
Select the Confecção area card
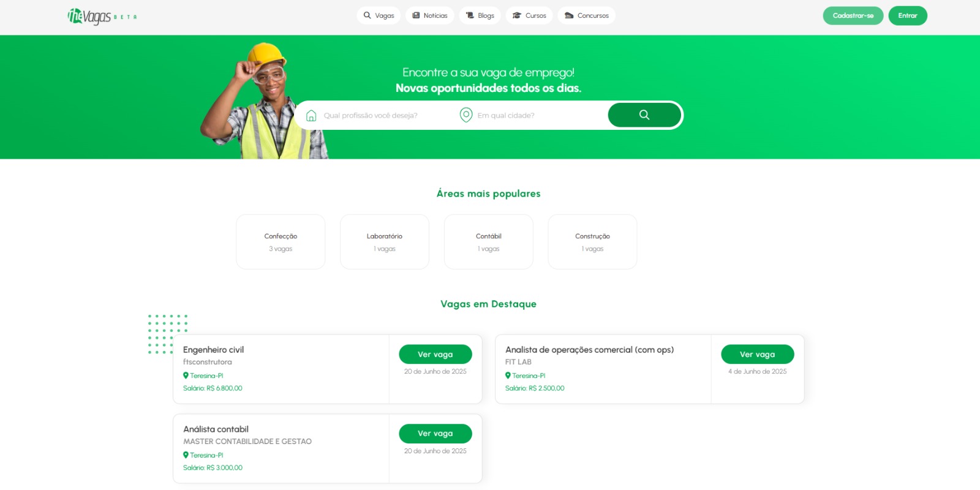coord(281,241)
